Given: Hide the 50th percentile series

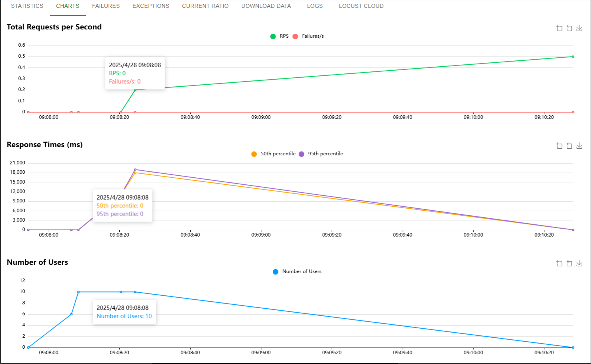Looking at the screenshot, I should pyautogui.click(x=274, y=154).
